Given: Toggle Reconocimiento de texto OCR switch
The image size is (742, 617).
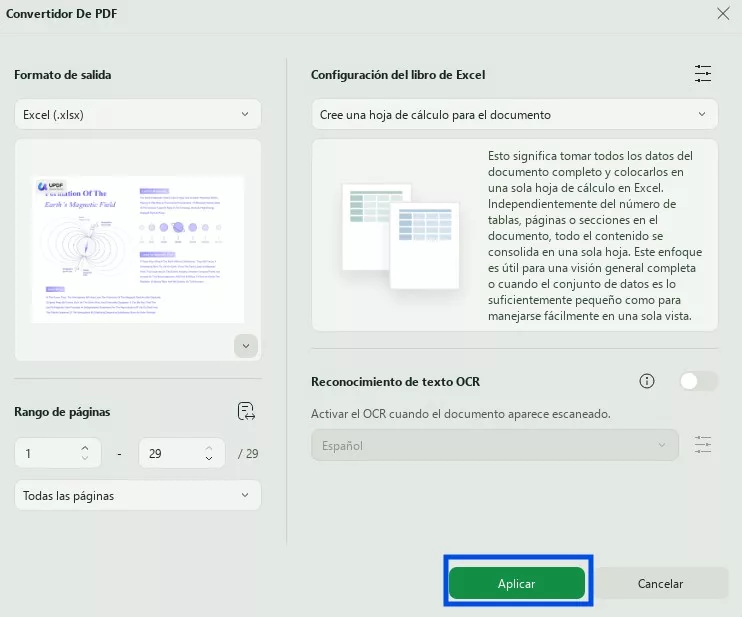Looking at the screenshot, I should click(698, 381).
